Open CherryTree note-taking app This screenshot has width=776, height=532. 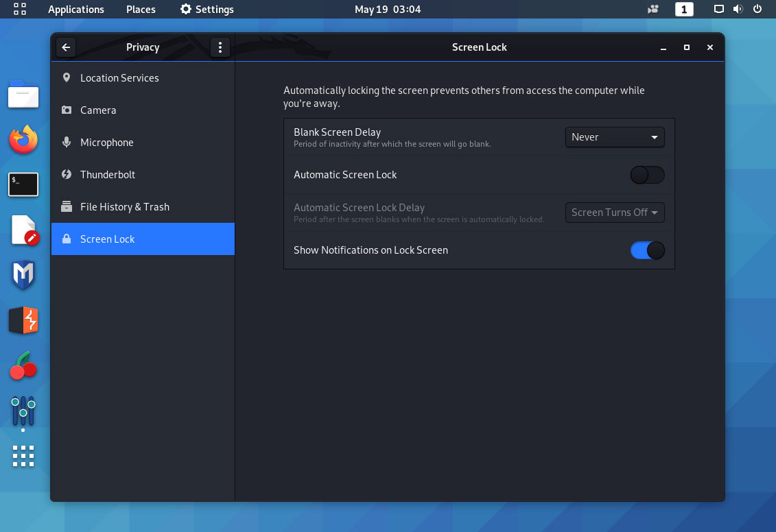coord(23,365)
